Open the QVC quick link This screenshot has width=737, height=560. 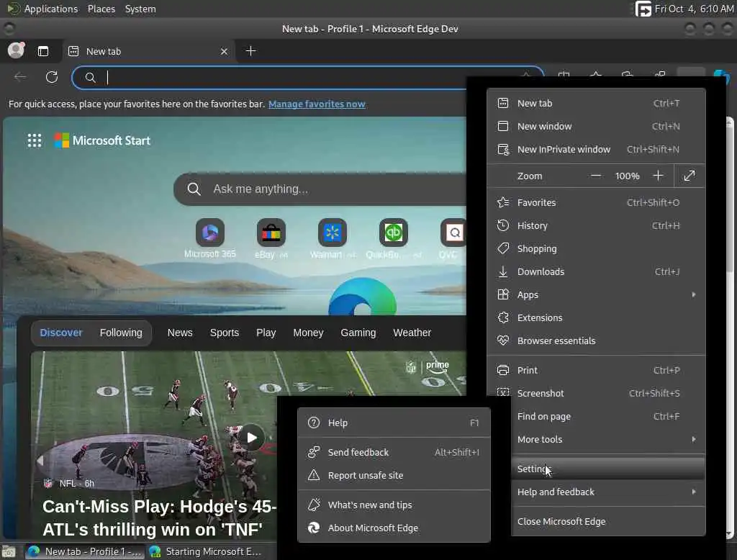(x=452, y=238)
